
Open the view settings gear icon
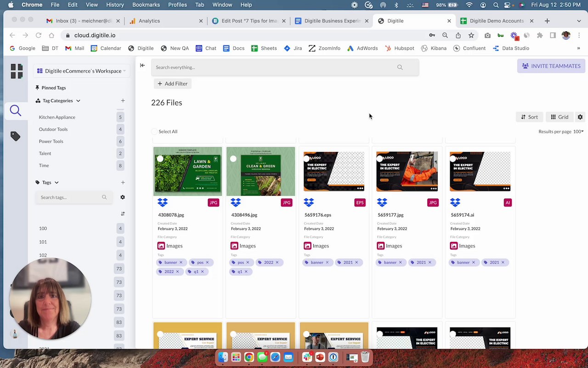[x=580, y=117]
